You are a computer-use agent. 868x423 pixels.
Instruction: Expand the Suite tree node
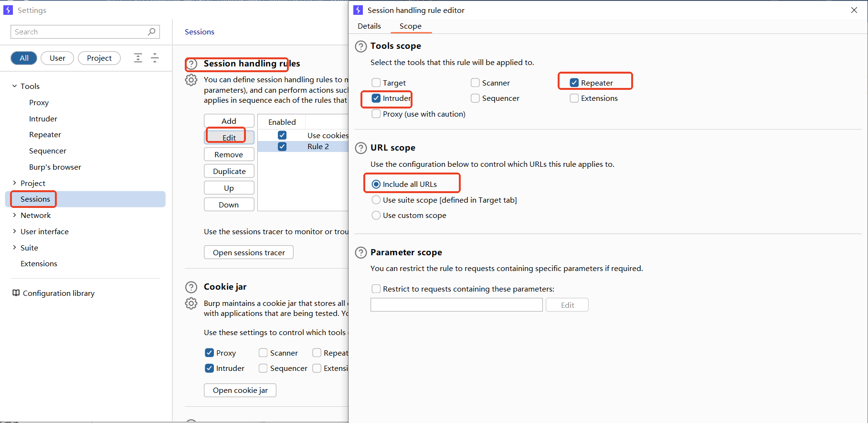click(14, 248)
